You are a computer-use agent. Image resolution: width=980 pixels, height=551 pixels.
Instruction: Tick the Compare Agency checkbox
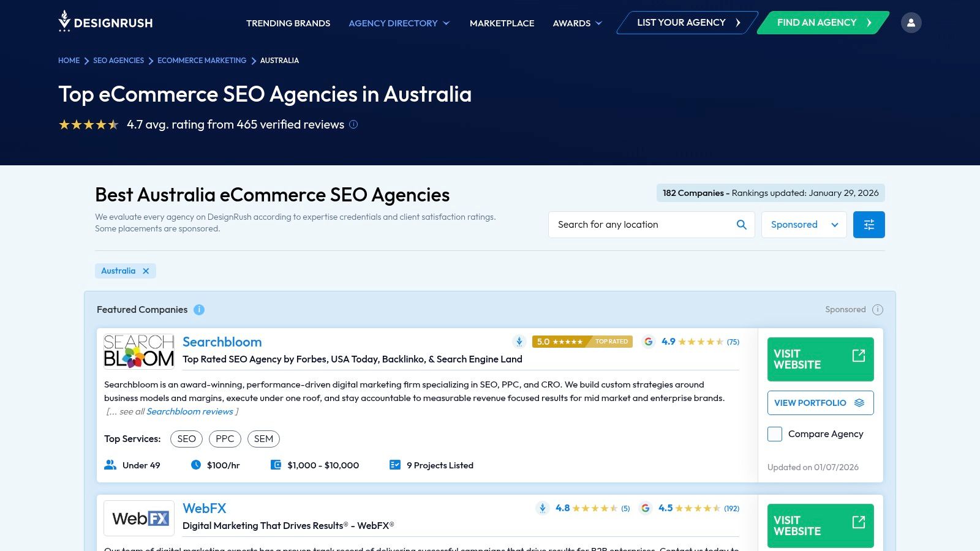tap(775, 434)
